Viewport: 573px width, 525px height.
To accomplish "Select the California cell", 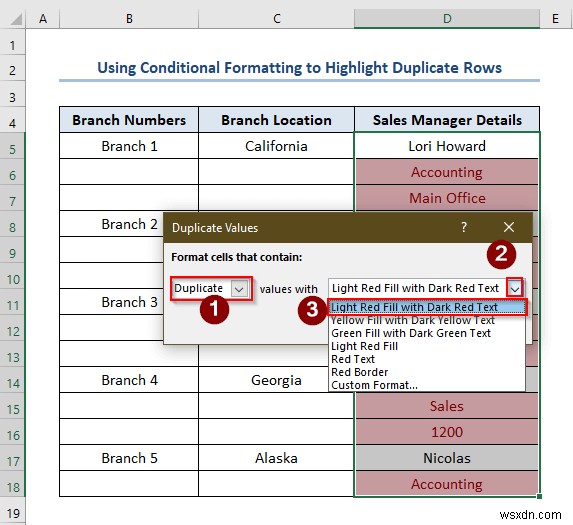I will [x=277, y=146].
